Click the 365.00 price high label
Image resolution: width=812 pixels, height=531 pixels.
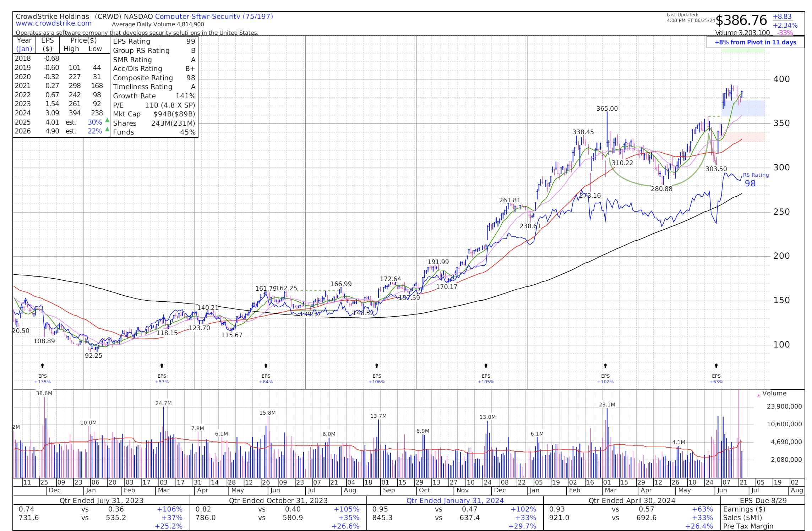pos(607,109)
